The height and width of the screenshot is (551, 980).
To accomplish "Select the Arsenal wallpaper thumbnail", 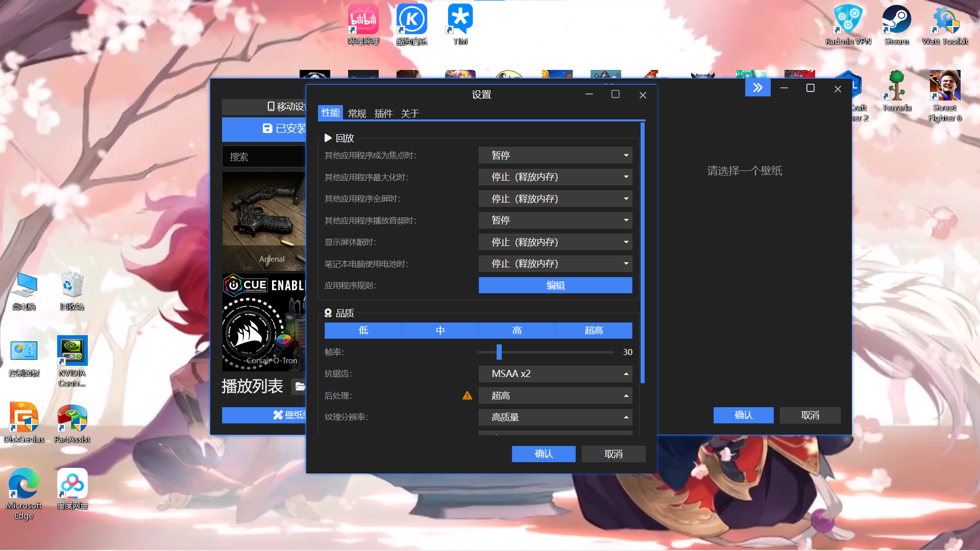I will 264,221.
